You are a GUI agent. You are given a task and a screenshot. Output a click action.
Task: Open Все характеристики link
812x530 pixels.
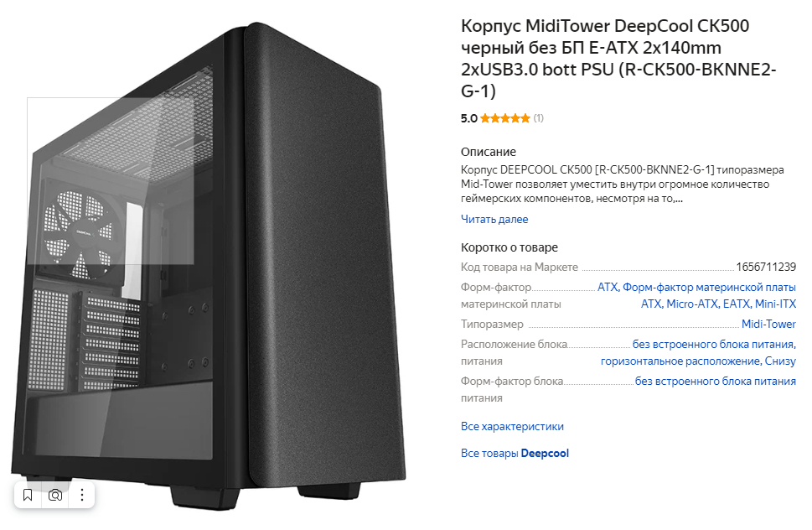click(512, 426)
